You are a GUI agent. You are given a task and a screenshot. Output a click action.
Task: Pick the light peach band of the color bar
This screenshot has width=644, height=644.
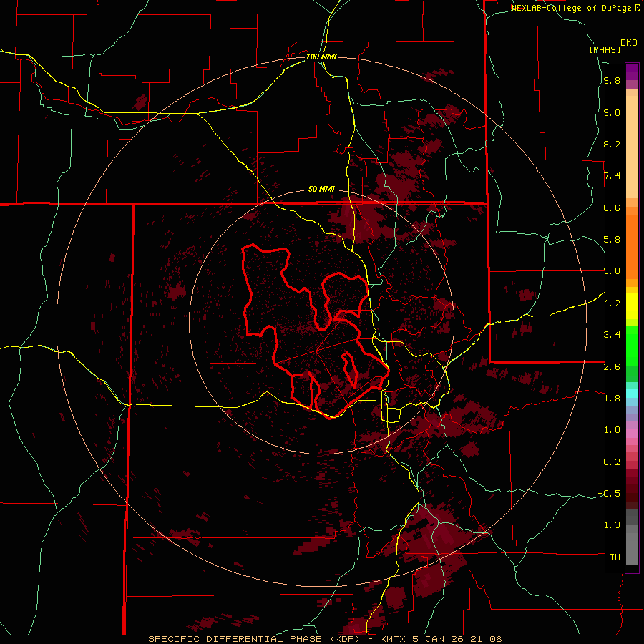click(x=632, y=147)
